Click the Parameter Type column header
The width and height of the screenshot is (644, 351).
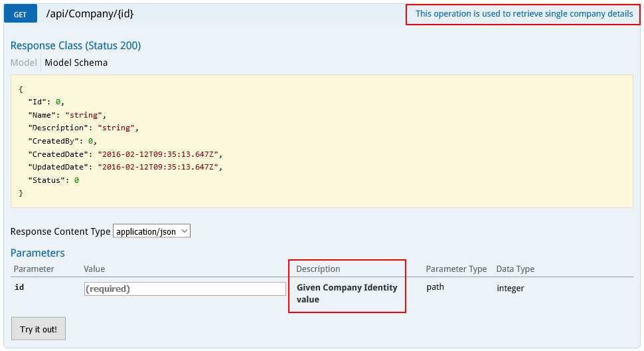coord(456,269)
